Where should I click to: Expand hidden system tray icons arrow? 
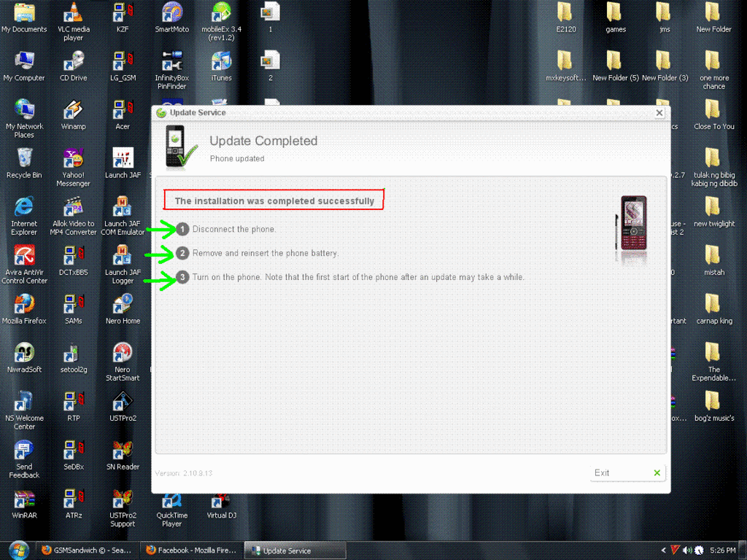click(x=663, y=551)
